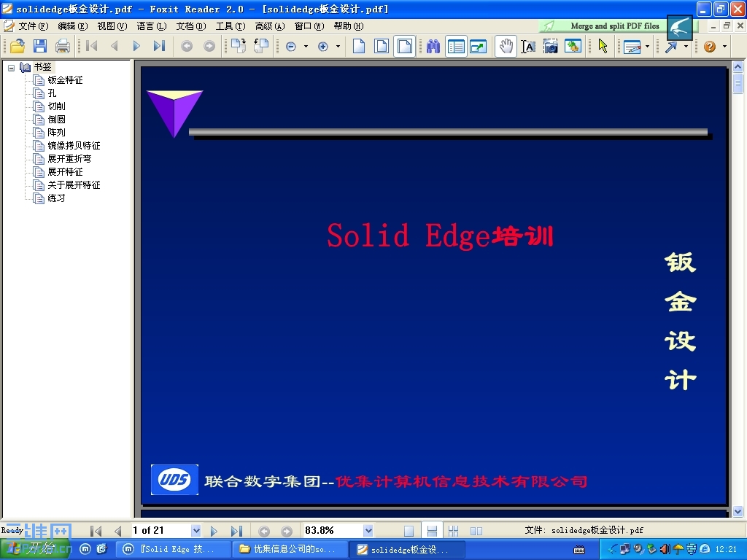Viewport: 747px width, 560px height.
Task: Rotate page clockwise icon
Action: (239, 46)
